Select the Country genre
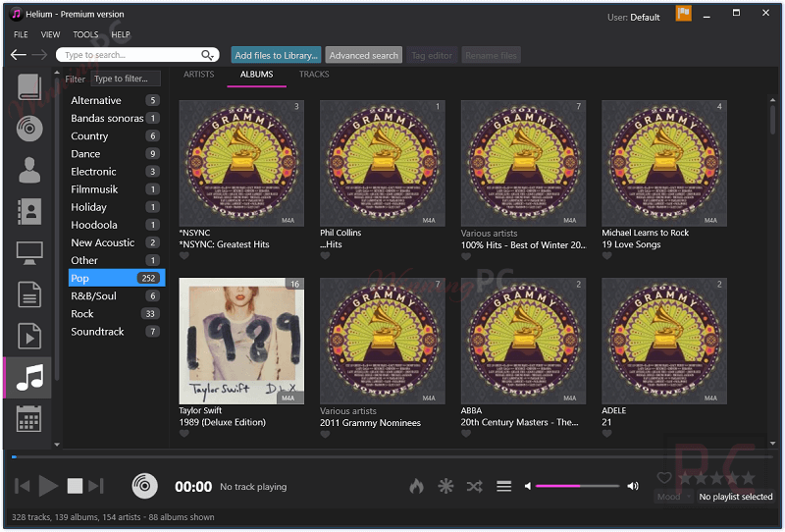Viewport: 785px width, 532px height. 116,135
